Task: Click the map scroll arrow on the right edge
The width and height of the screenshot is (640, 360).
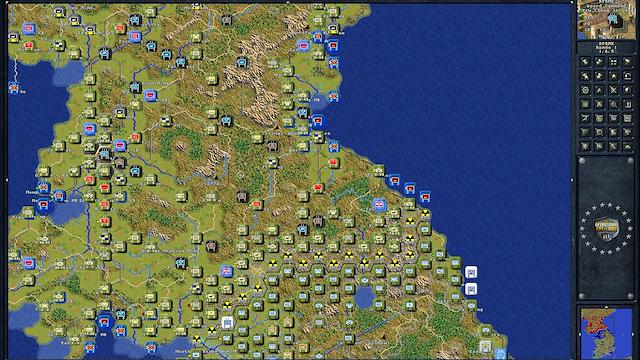Action: click(x=572, y=180)
